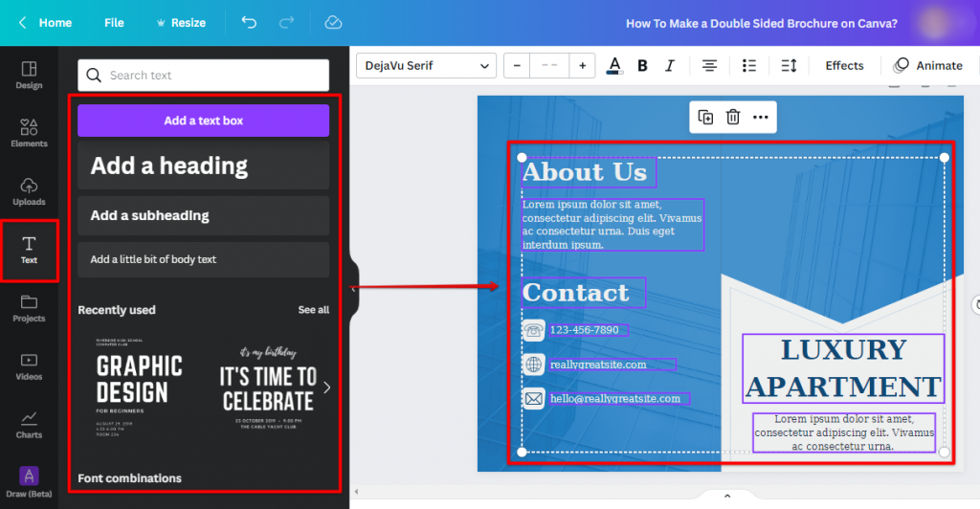Increase font size with plus button
980x509 pixels.
click(x=582, y=65)
